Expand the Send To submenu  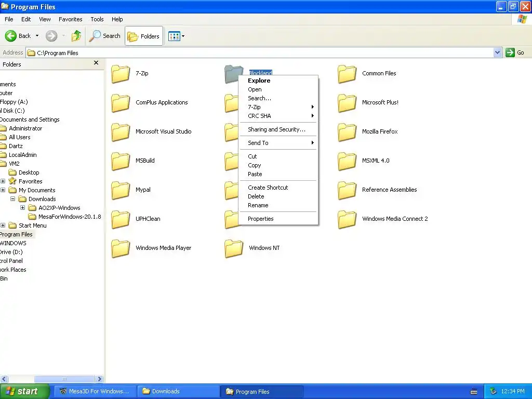coord(278,143)
